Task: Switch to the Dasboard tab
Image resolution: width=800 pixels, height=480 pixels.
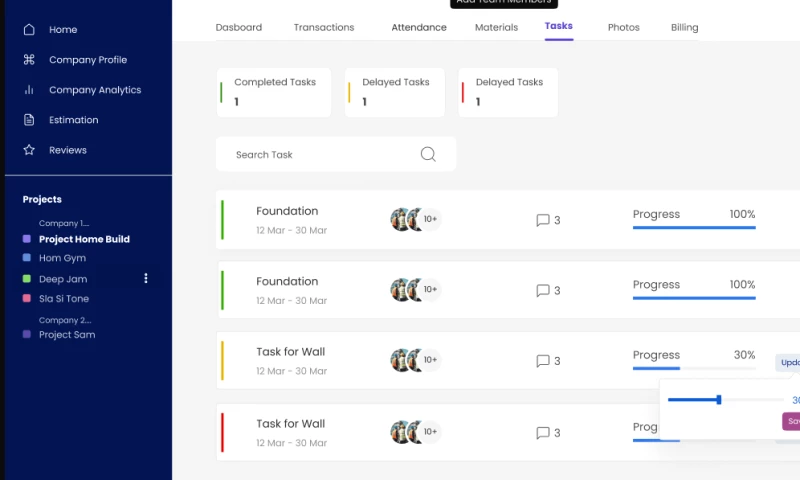Action: 239,28
